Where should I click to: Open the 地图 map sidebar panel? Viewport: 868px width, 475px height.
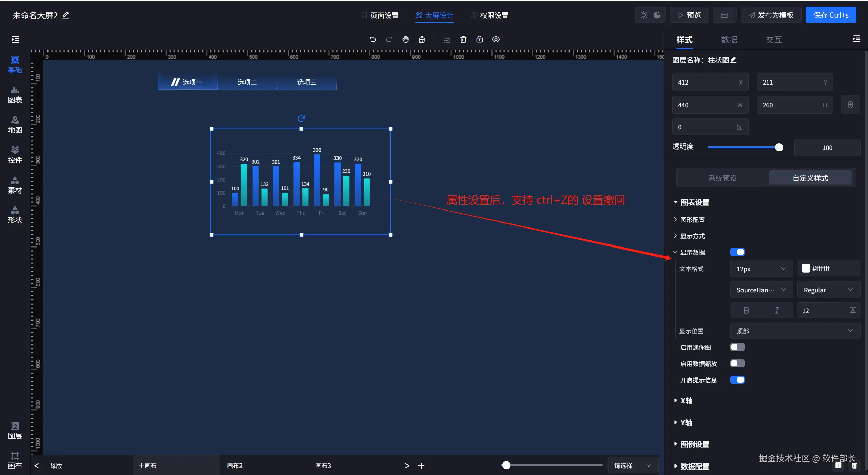(15, 125)
